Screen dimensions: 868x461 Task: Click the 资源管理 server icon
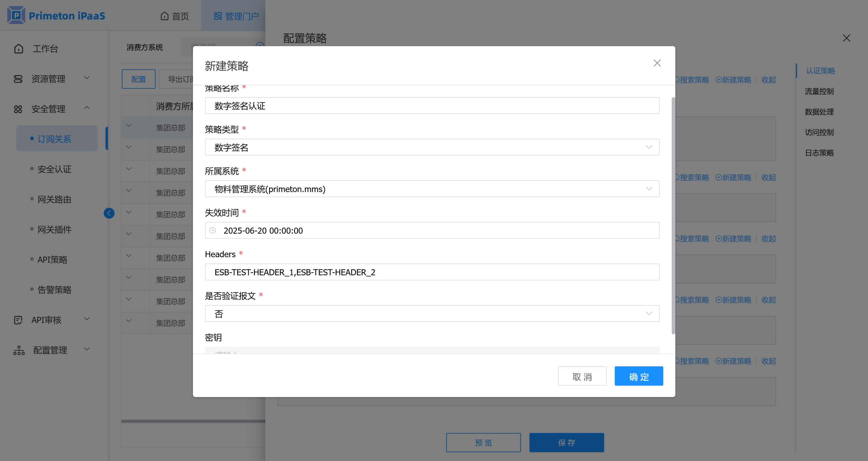tap(18, 79)
